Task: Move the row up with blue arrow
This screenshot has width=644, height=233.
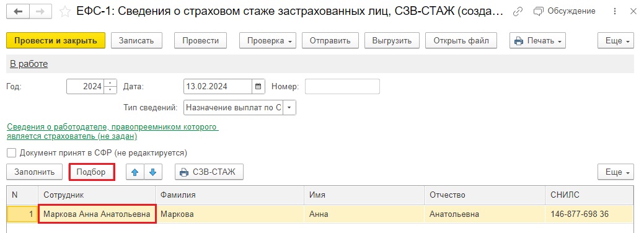Action: [x=134, y=172]
